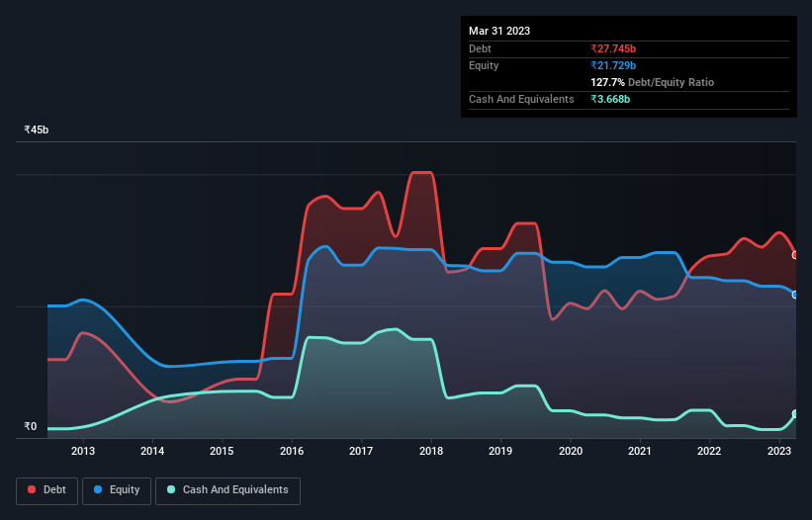
Task: Click the 2020 axis label
Action: coord(570,451)
